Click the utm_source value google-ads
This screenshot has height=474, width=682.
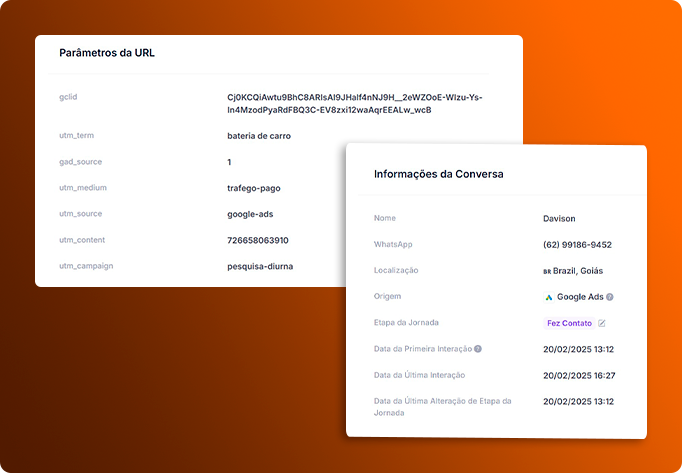pyautogui.click(x=250, y=214)
